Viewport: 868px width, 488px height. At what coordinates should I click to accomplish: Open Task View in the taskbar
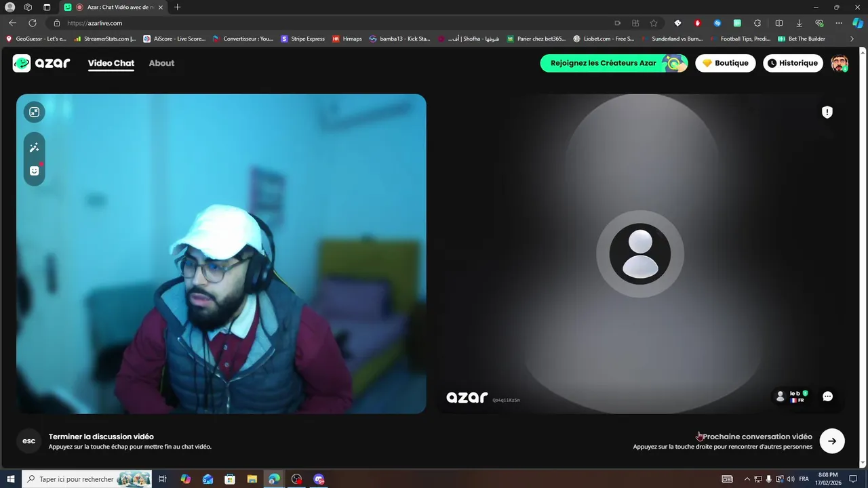click(x=163, y=479)
